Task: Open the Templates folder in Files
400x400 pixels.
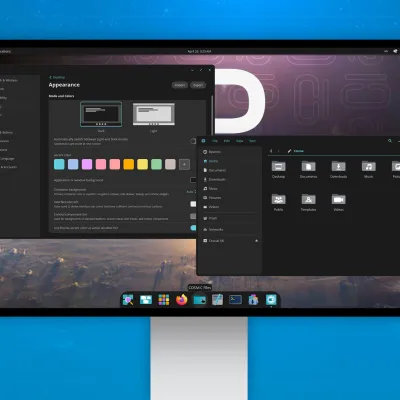Action: [308, 202]
